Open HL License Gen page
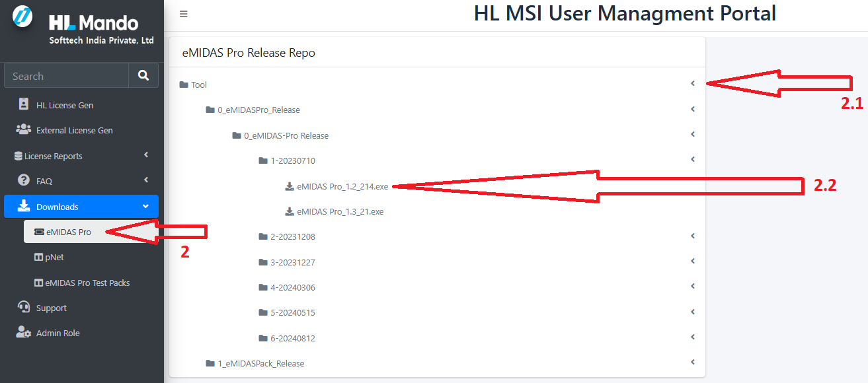Image resolution: width=868 pixels, height=383 pixels. click(x=64, y=105)
